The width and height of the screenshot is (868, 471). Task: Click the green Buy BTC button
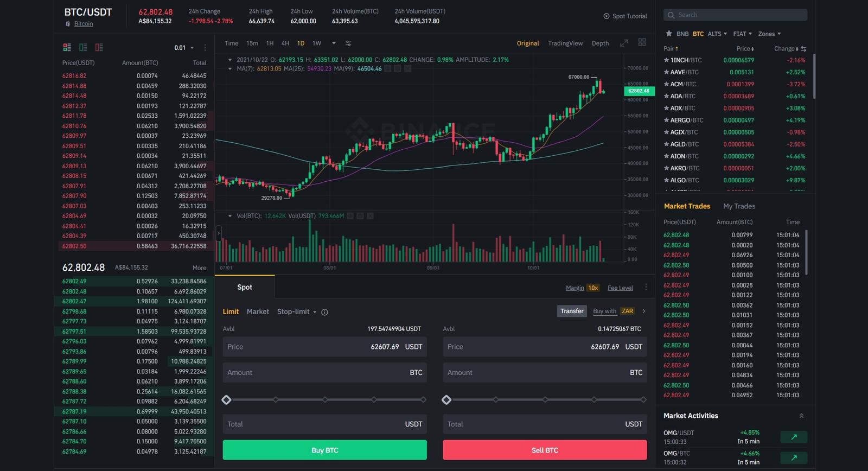tap(324, 450)
